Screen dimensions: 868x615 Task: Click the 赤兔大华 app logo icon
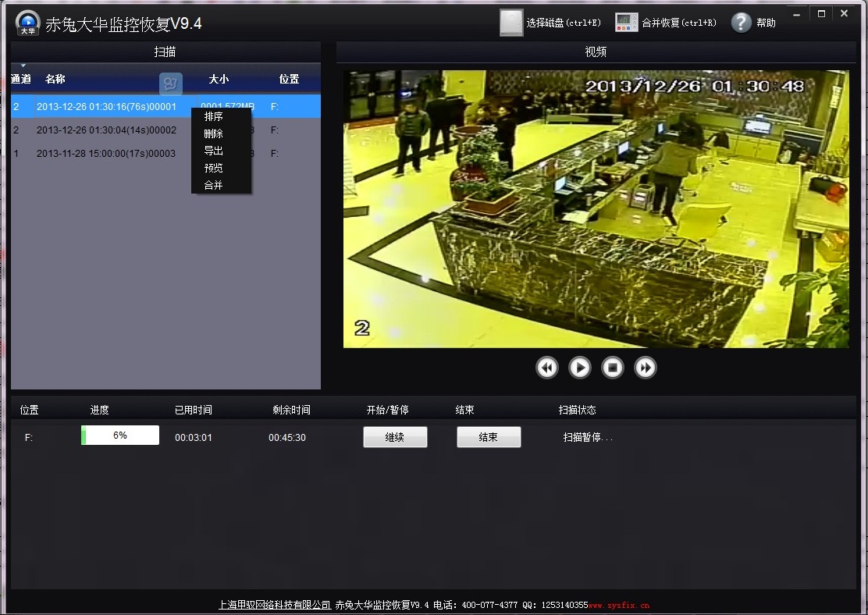coord(27,23)
